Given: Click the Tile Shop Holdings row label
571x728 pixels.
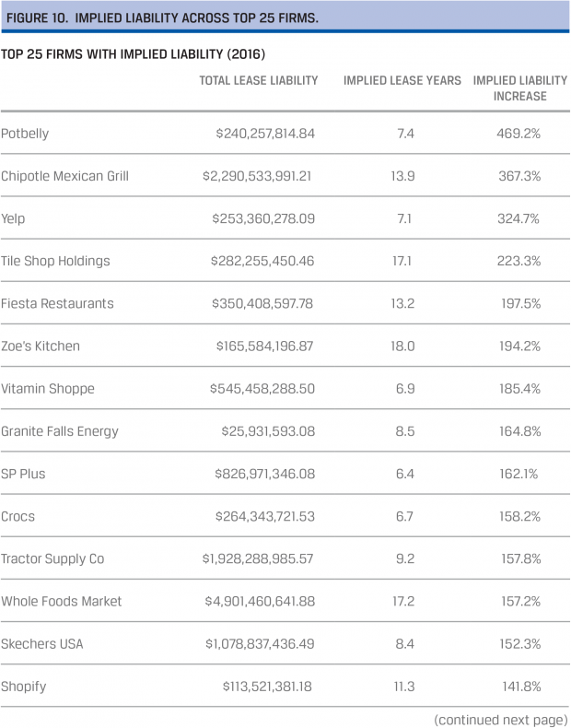Looking at the screenshot, I should 55,261.
